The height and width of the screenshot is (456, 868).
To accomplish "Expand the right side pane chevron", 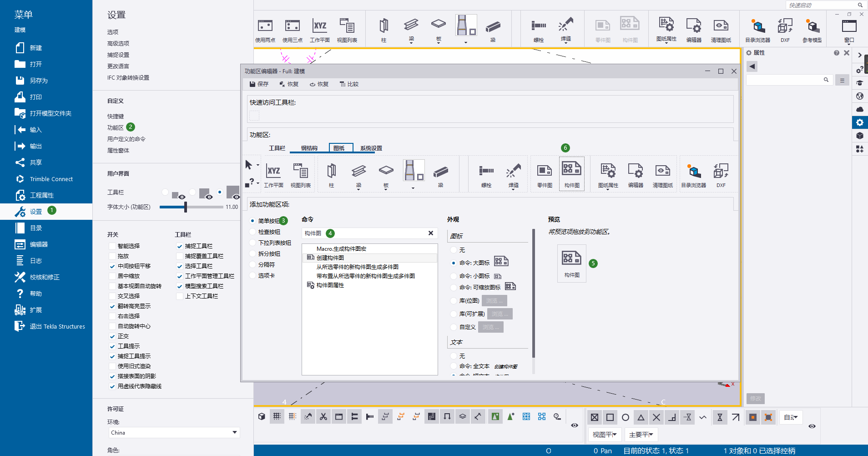I will pyautogui.click(x=860, y=55).
